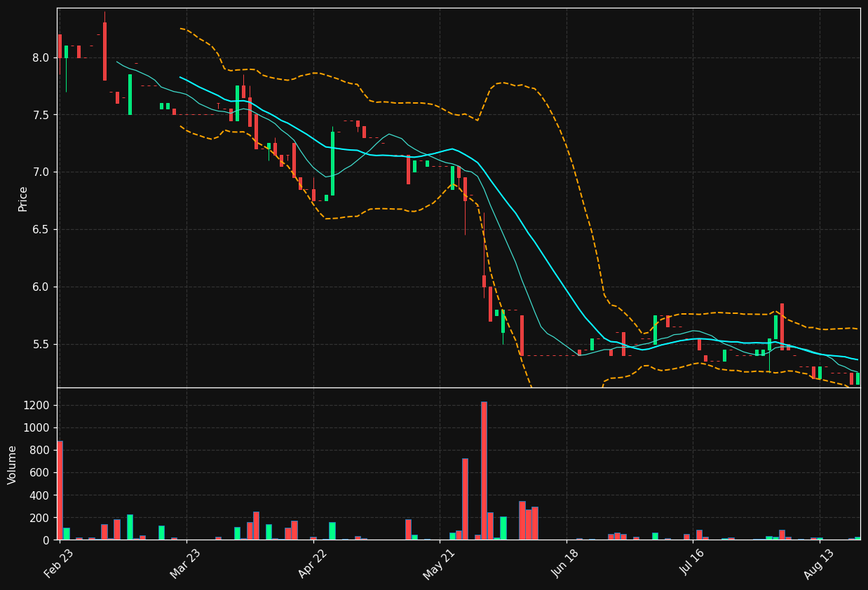The width and height of the screenshot is (868, 590).
Task: Click the 'Volume' axis title
Action: tap(13, 464)
